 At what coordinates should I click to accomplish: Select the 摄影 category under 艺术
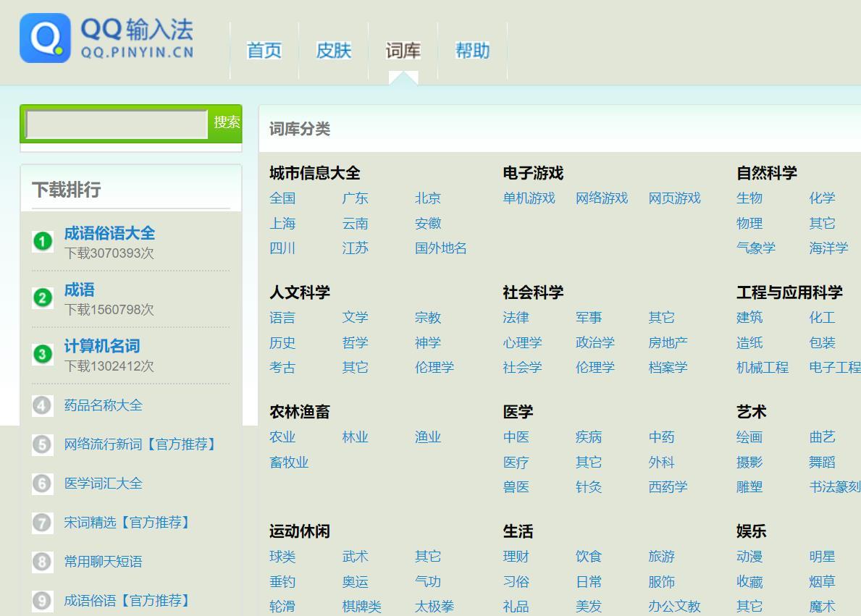point(749,463)
